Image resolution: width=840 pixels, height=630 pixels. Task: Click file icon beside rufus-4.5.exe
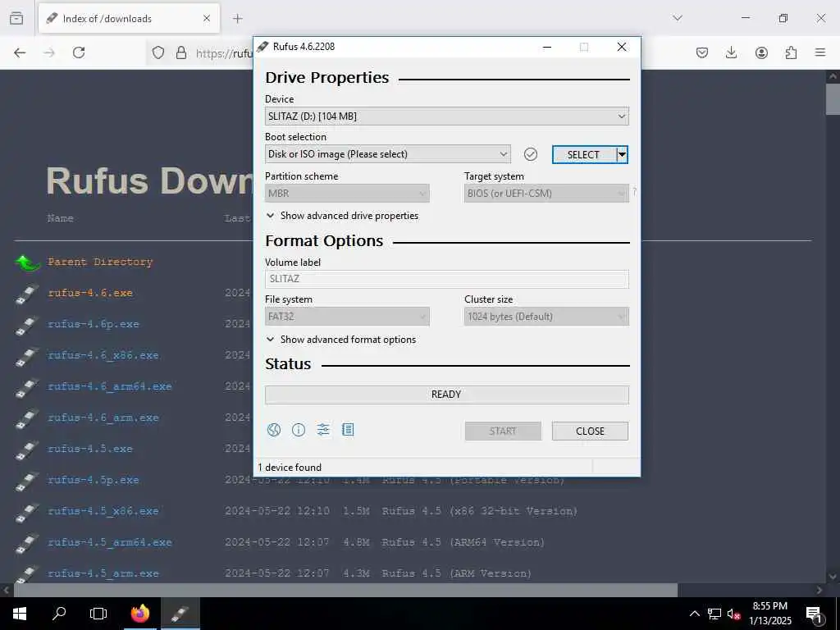pyautogui.click(x=27, y=449)
